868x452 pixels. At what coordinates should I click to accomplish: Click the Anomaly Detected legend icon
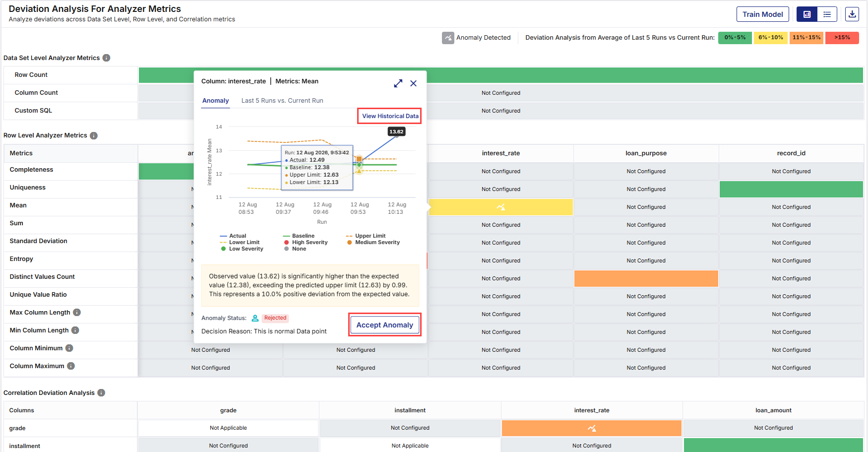[448, 38]
